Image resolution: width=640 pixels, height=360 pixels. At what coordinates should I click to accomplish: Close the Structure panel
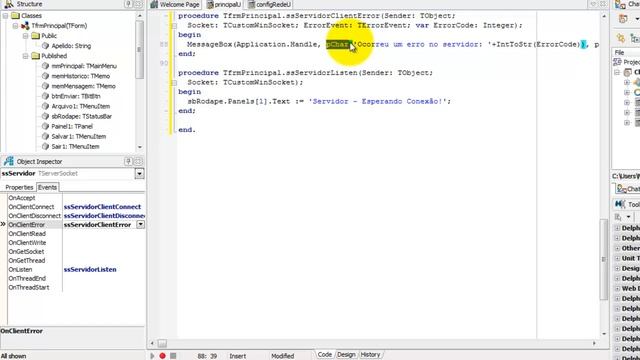[x=138, y=4]
